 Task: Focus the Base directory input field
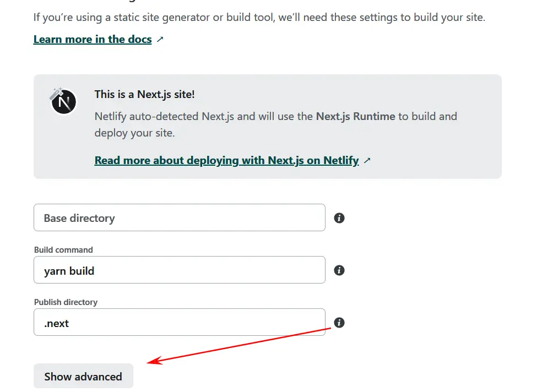point(179,218)
